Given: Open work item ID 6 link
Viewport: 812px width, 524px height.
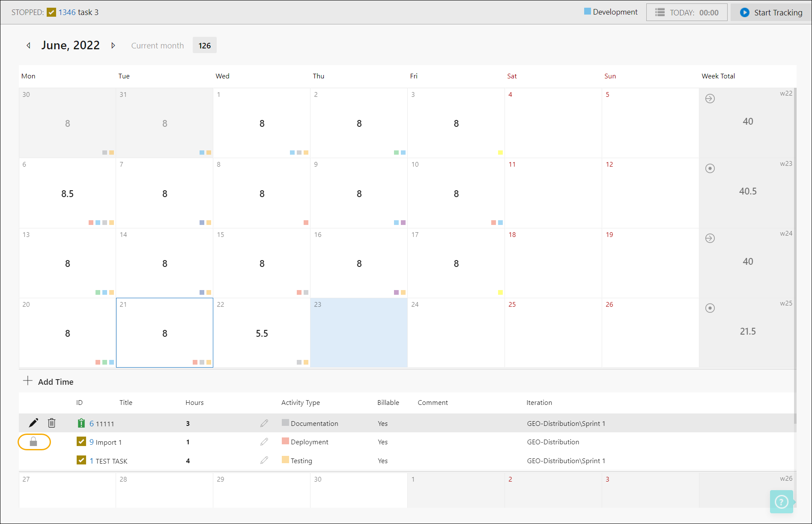Looking at the screenshot, I should point(92,423).
